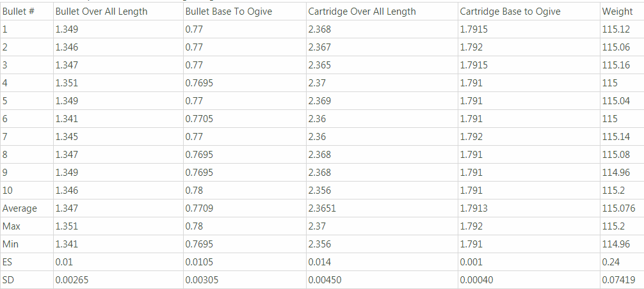Select 'Cartridge Over All Length' header cell
This screenshot has height=289, width=644.
coord(382,12)
